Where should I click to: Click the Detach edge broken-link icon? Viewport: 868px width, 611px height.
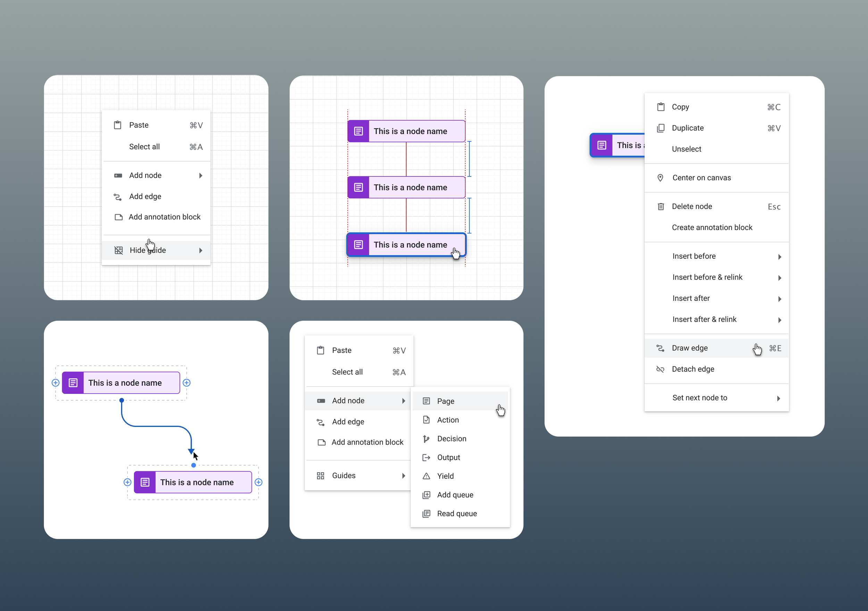tap(660, 369)
